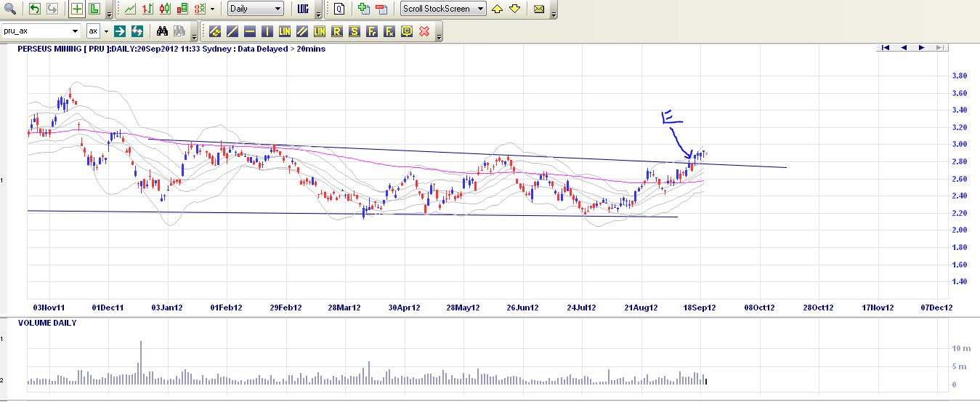Viewport: 980px width, 402px height.
Task: Select the F Fibonacci tool
Action: pyautogui.click(x=371, y=31)
